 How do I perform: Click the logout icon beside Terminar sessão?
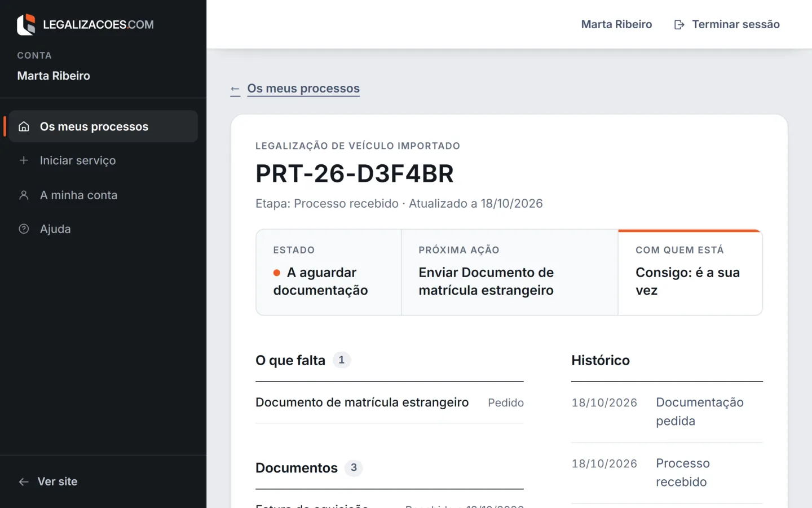(x=679, y=24)
